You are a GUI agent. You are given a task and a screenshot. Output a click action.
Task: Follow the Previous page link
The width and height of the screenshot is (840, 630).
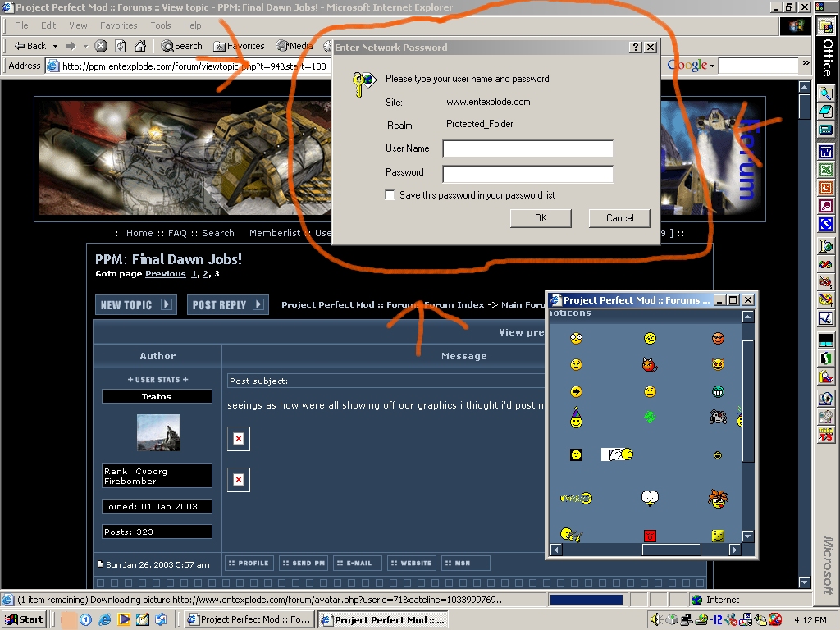(x=165, y=274)
